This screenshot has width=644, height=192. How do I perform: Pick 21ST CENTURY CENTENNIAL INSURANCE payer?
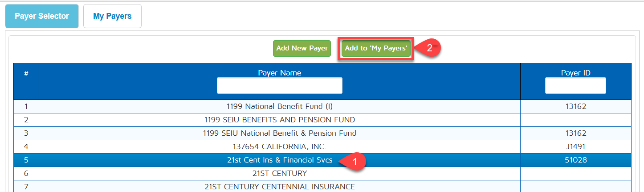[279, 187]
